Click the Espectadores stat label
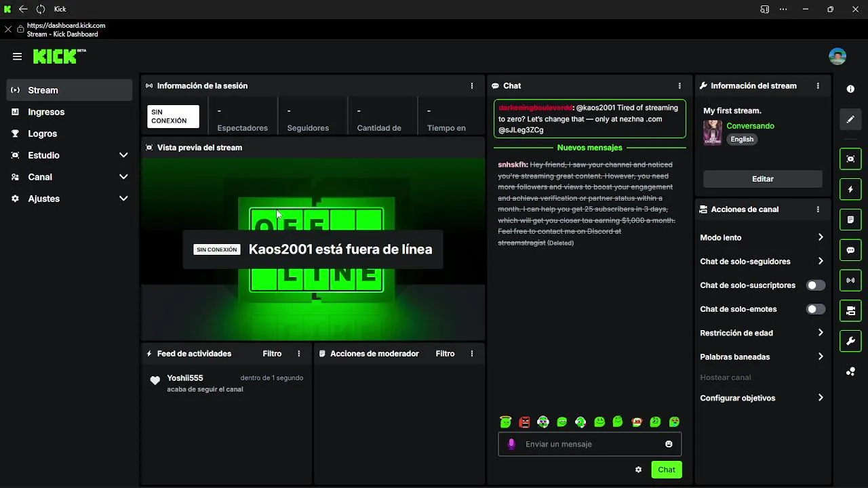Viewport: 868px width, 488px height. (242, 128)
